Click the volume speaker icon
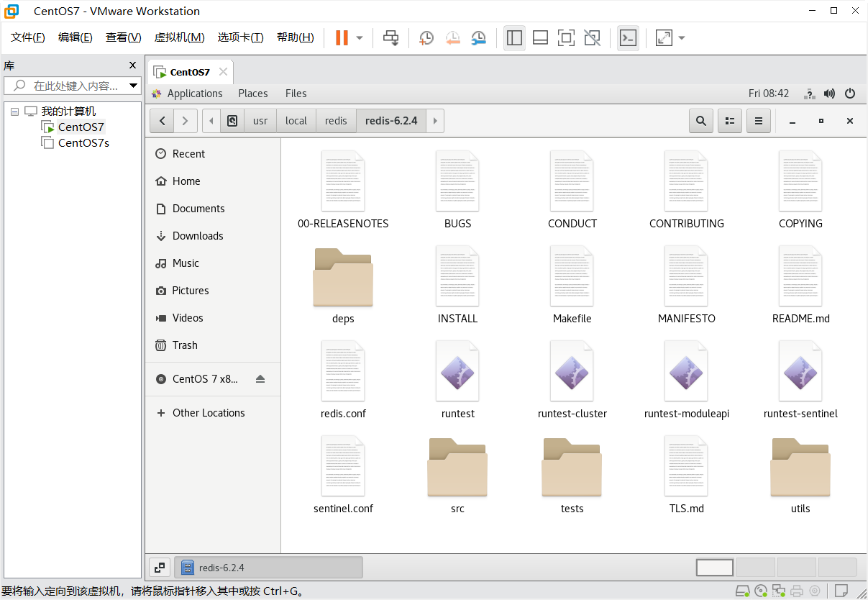 pyautogui.click(x=829, y=94)
